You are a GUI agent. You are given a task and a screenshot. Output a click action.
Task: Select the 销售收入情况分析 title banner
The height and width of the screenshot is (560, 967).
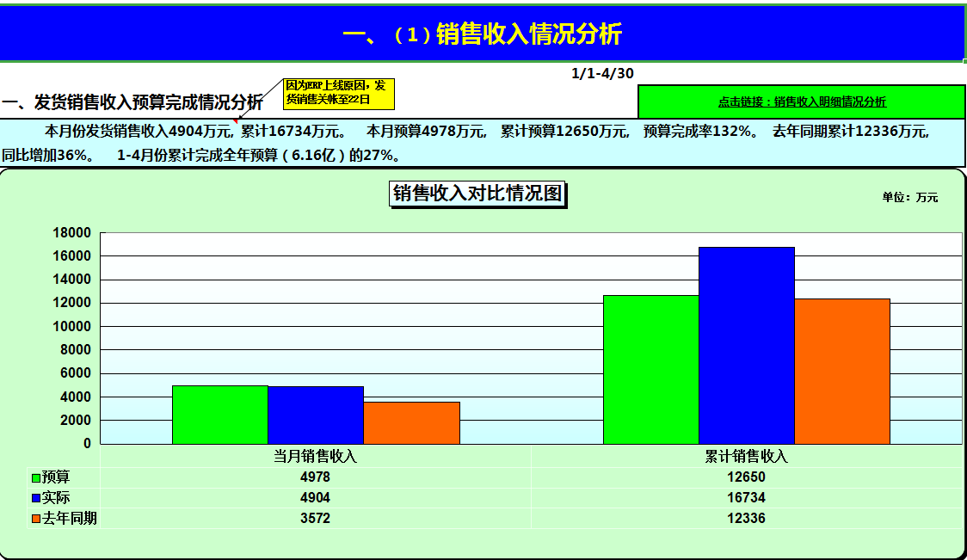click(x=483, y=34)
